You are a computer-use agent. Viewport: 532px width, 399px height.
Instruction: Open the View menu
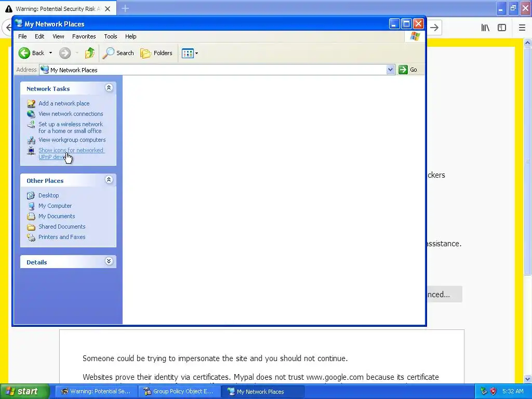(x=58, y=36)
